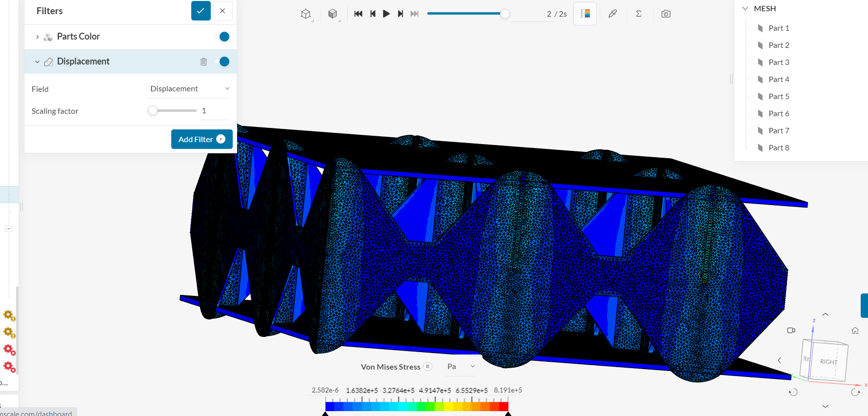Toggle the Parts Color filter switch
The width and height of the screenshot is (868, 416).
click(222, 37)
